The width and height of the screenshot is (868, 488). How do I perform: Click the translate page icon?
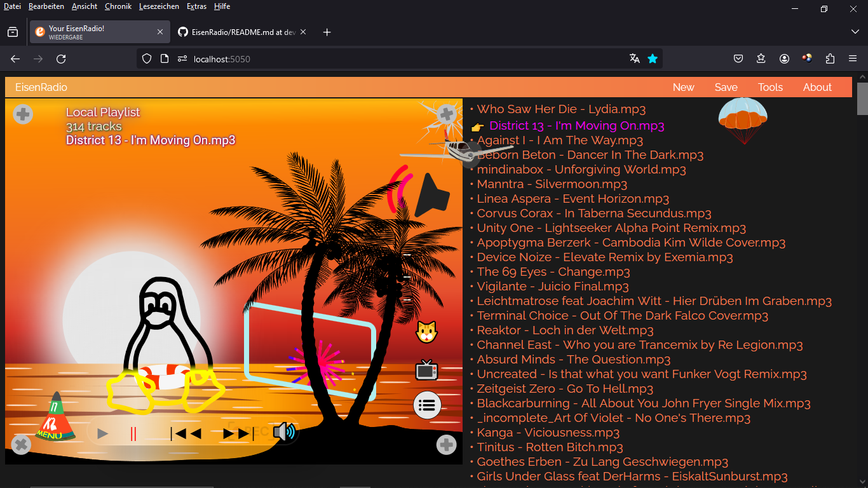[634, 58]
